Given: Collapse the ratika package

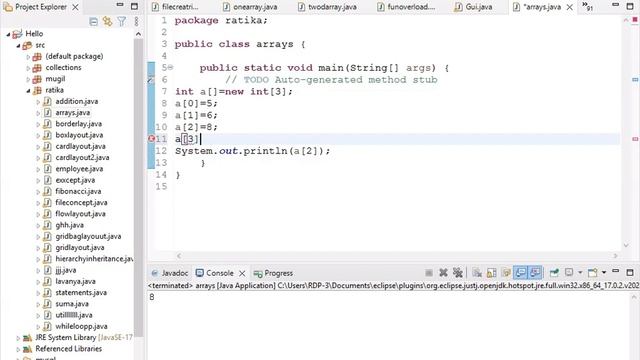Looking at the screenshot, I should tap(28, 91).
